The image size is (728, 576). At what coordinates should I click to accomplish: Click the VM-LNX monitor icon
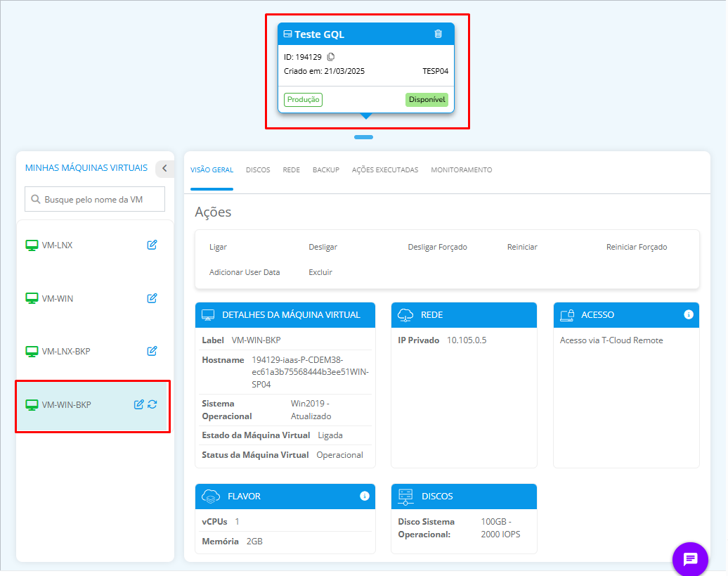pyautogui.click(x=32, y=245)
